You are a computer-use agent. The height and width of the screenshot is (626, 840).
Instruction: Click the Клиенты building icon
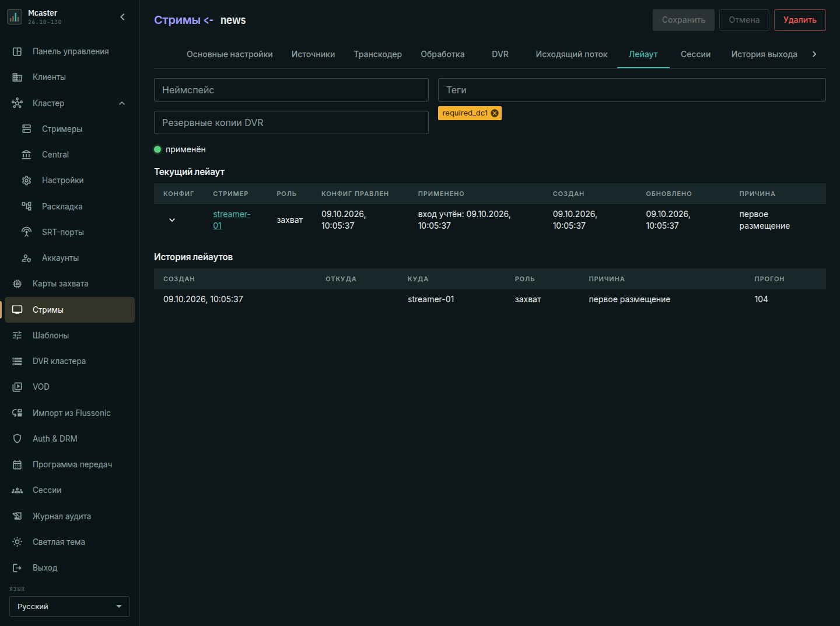pos(17,77)
